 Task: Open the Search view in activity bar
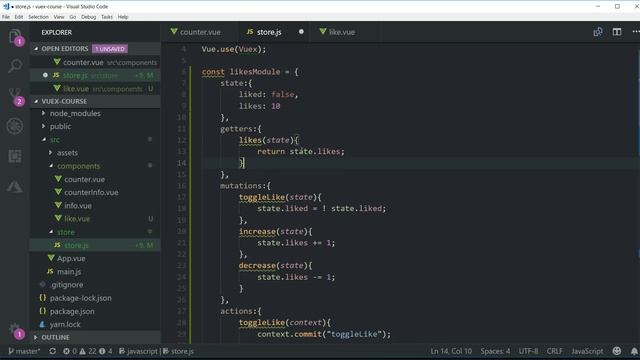coord(15,66)
